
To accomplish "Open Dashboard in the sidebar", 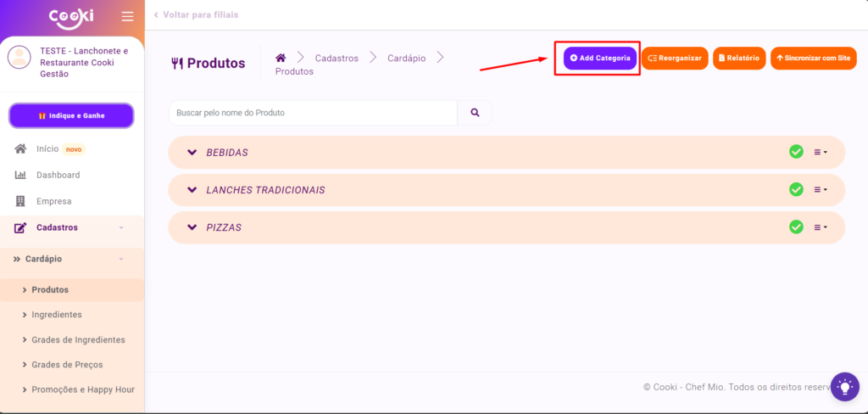I will (58, 175).
